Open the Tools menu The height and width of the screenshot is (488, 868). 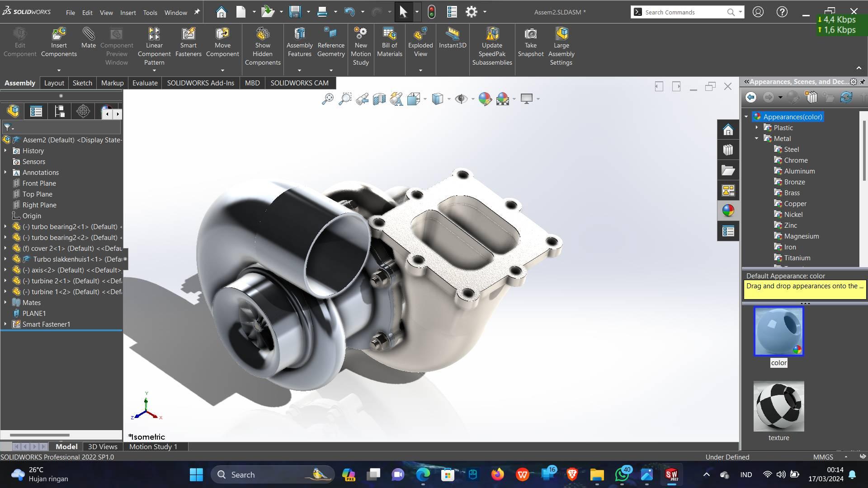150,13
